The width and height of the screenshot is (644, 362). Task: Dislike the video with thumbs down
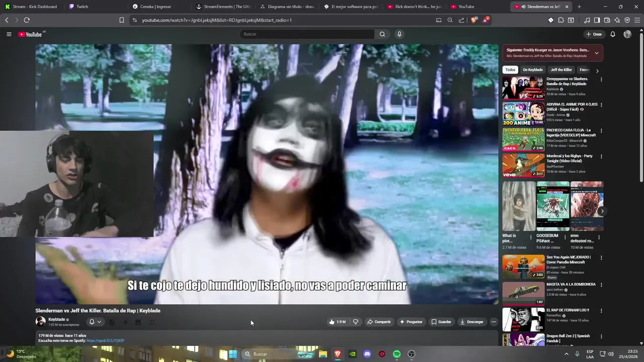pyautogui.click(x=356, y=322)
